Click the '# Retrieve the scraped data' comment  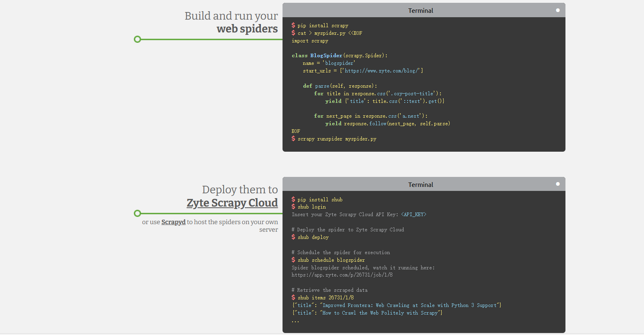tap(329, 290)
